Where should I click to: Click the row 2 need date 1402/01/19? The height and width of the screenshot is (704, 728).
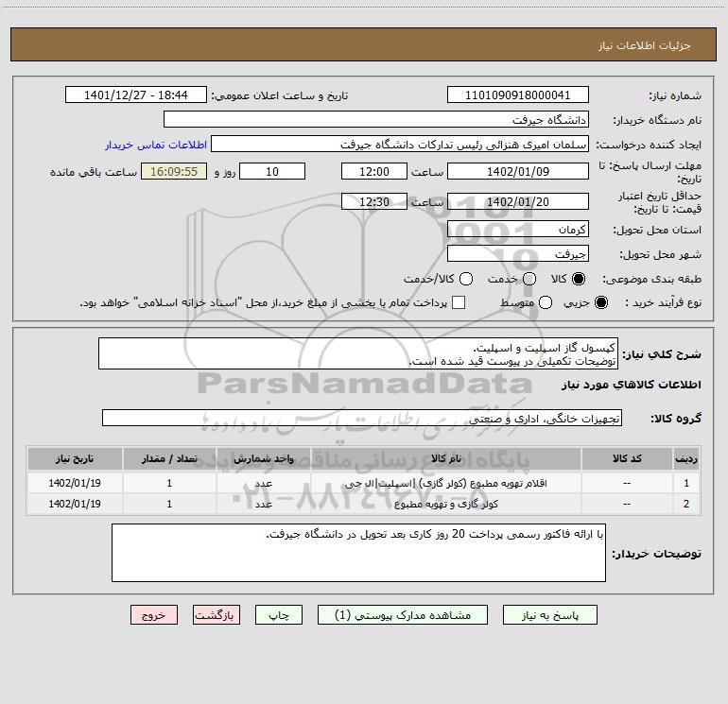tap(75, 504)
